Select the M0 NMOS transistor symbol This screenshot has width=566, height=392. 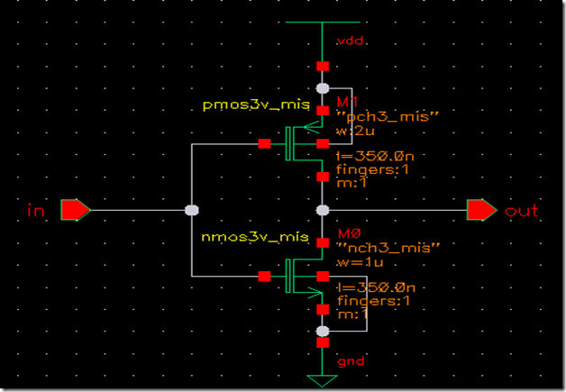click(304, 276)
